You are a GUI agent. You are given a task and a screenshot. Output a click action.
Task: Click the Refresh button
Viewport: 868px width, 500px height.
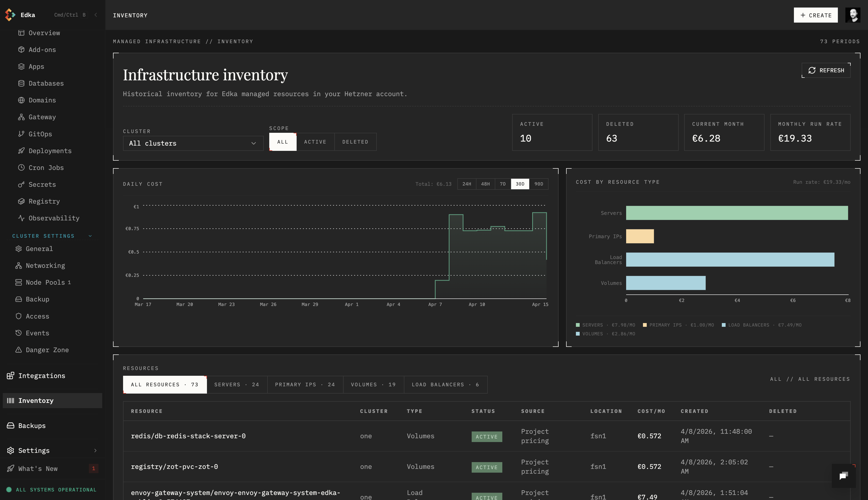tap(826, 70)
